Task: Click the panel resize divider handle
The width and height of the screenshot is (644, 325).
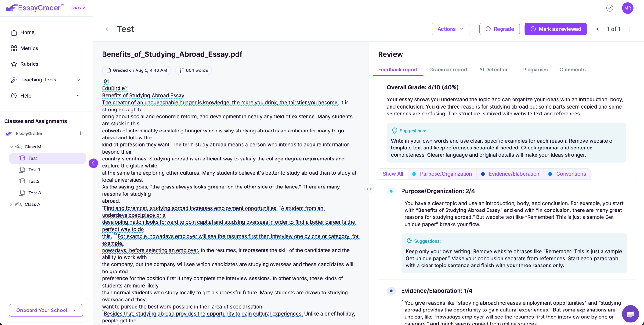Action: 369,189
